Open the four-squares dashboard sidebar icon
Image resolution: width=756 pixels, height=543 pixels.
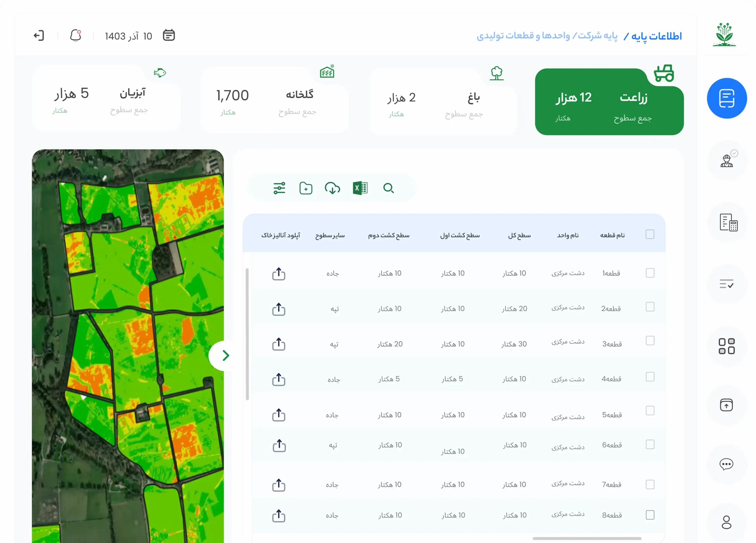click(x=727, y=346)
